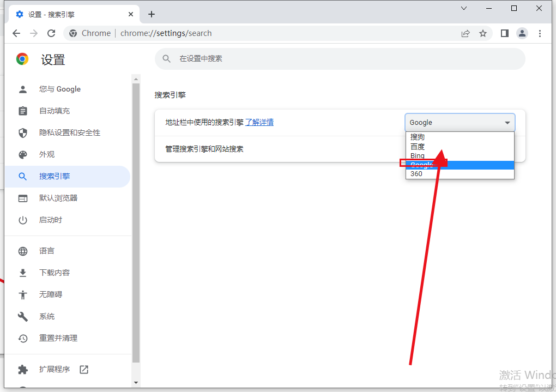
Task: Choose 百度 from the search engine list
Action: tap(460, 147)
